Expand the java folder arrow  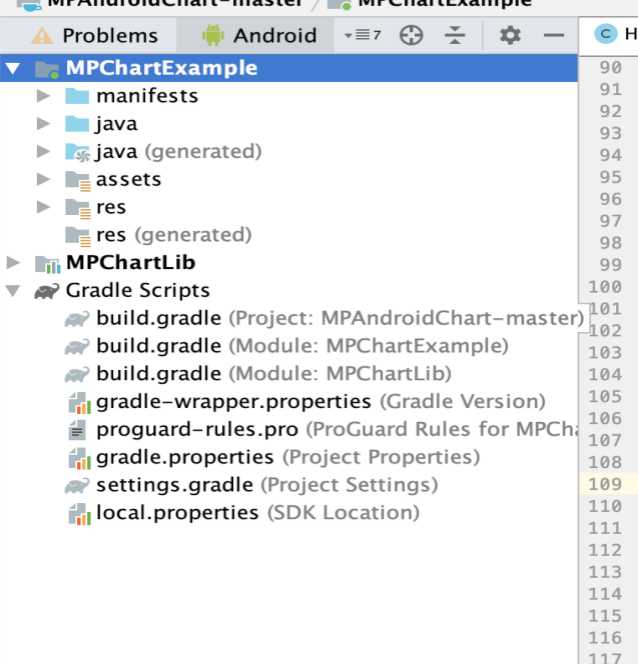pyautogui.click(x=43, y=124)
